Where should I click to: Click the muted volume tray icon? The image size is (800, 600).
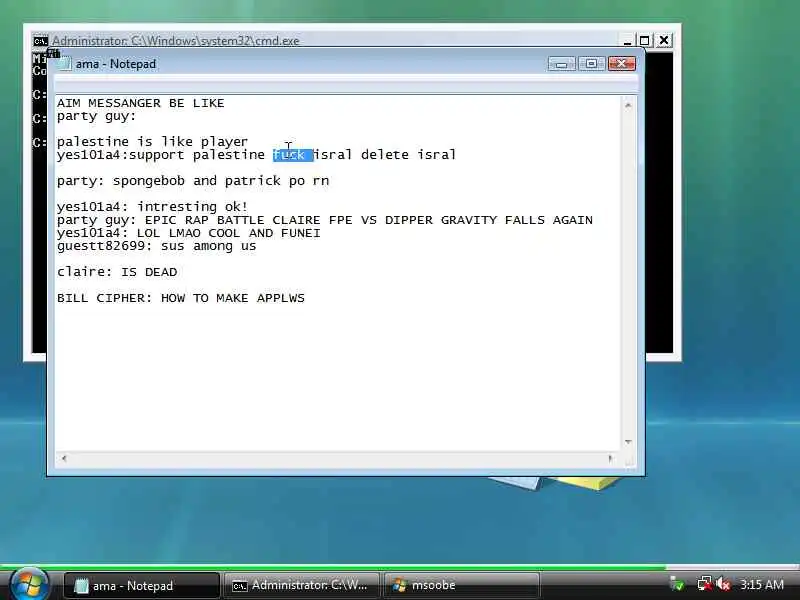724,584
